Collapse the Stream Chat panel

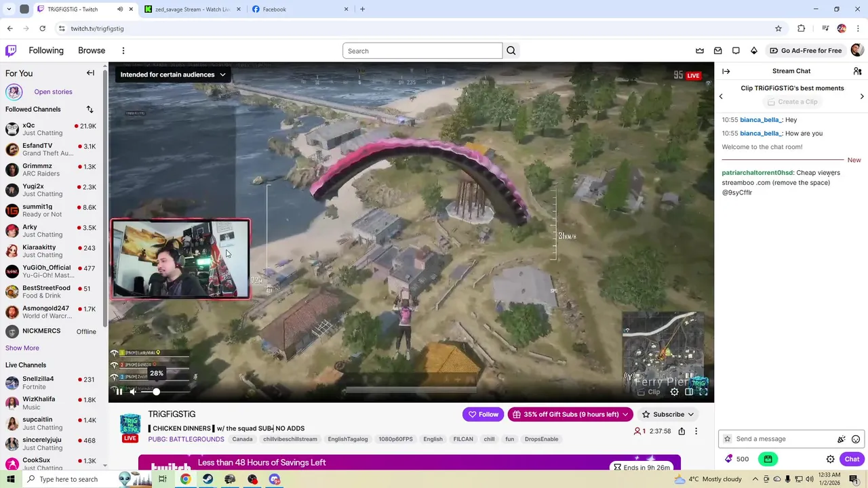click(726, 71)
